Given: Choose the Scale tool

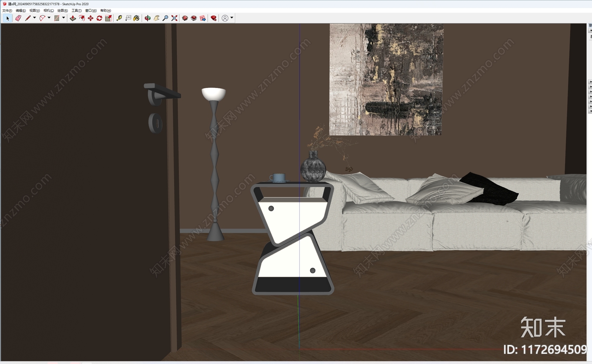Looking at the screenshot, I should [108, 18].
